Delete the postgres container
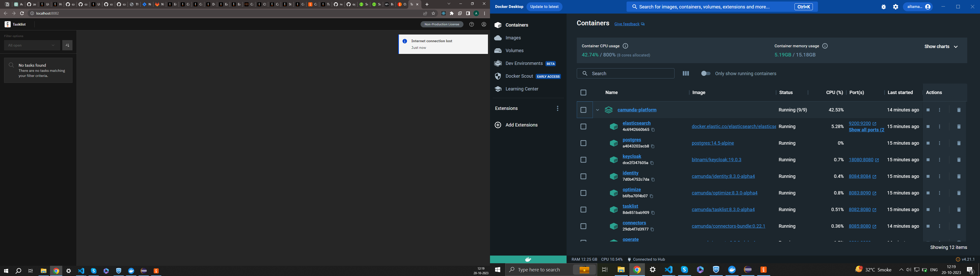 pos(959,143)
